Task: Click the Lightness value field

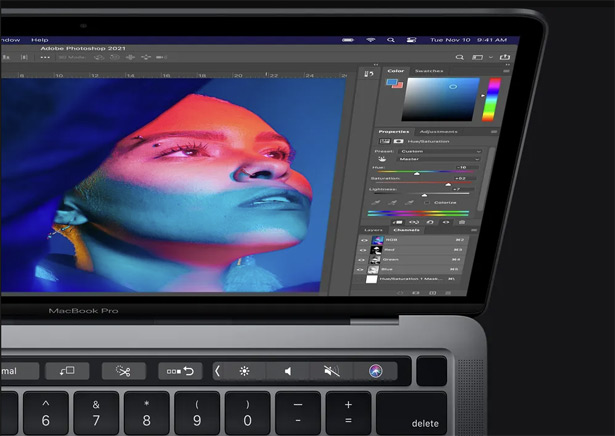Action: [462, 189]
